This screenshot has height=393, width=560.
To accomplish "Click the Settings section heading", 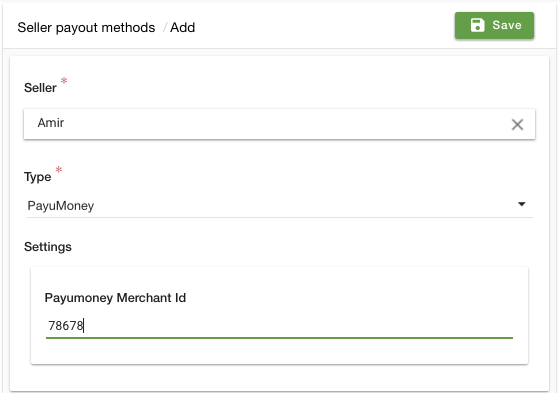I will (48, 247).
